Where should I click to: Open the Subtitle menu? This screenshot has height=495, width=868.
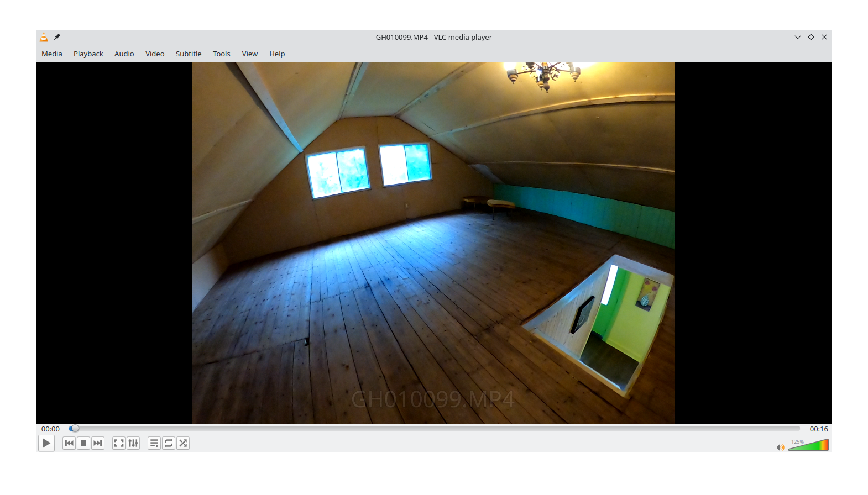pyautogui.click(x=189, y=54)
